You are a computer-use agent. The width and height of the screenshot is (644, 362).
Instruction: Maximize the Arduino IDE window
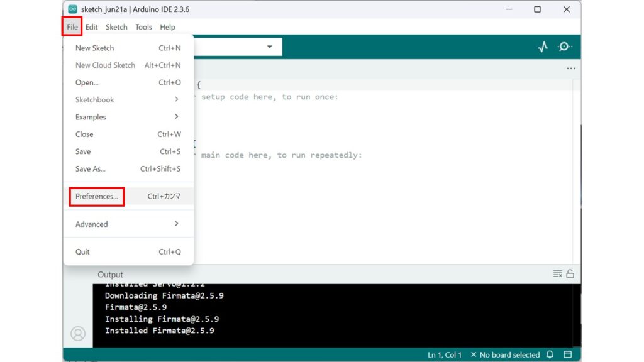point(537,9)
